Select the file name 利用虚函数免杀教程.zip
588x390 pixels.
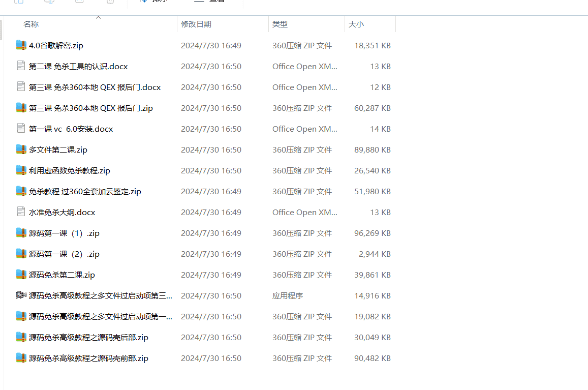[70, 170]
